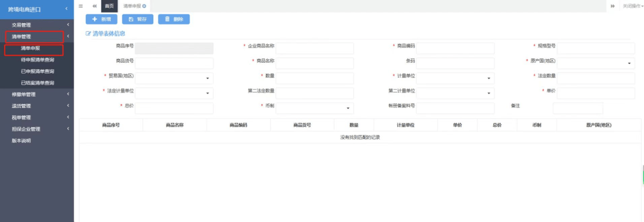Click the 数量 input field

[x=315, y=78]
